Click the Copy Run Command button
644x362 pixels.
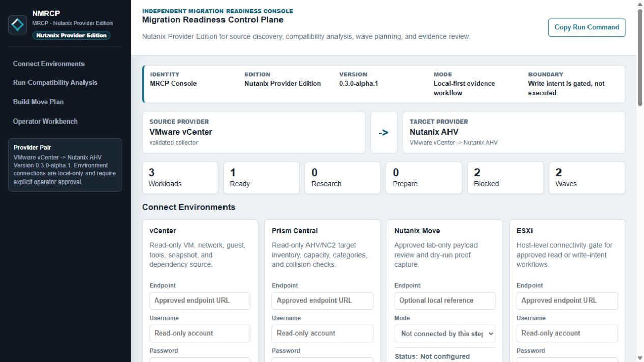pyautogui.click(x=586, y=27)
